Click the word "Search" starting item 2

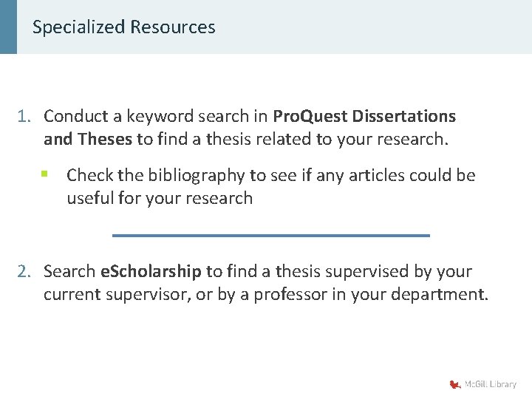pyautogui.click(x=69, y=271)
